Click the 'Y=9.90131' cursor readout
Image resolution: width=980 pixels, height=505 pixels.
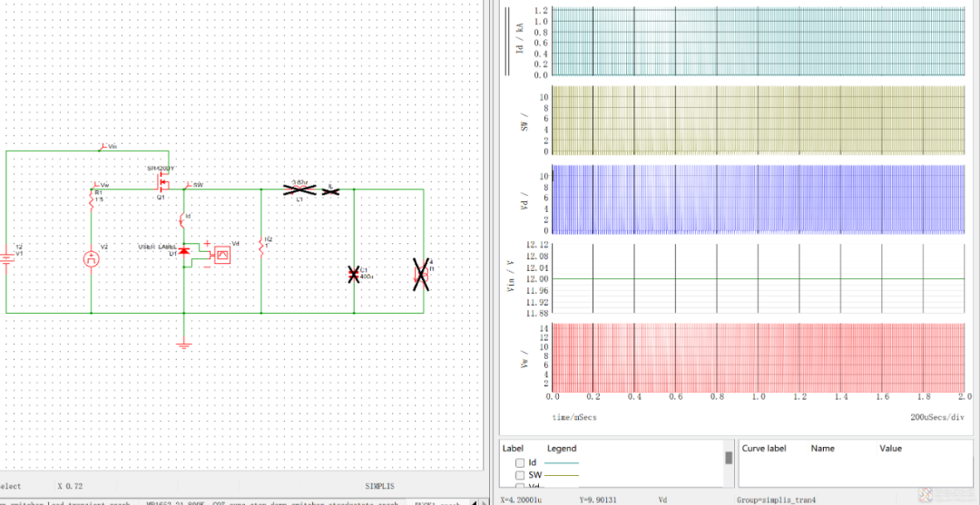click(600, 500)
